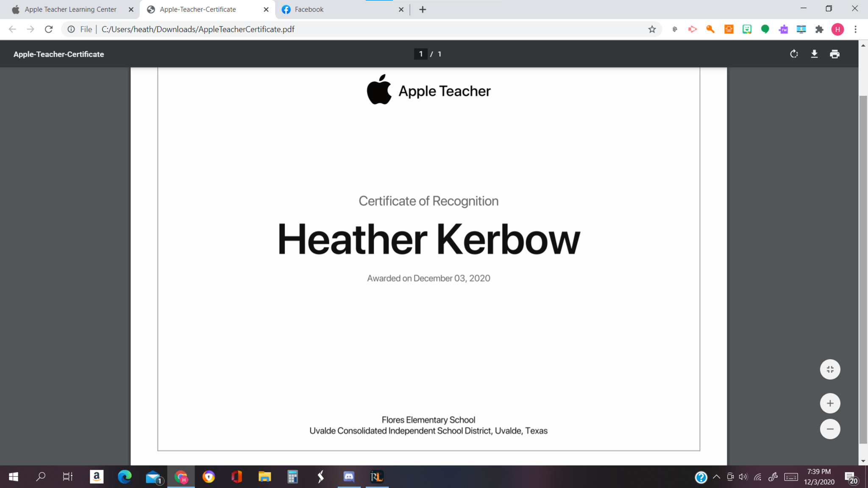
Task: Zoom in on the PDF
Action: click(830, 403)
